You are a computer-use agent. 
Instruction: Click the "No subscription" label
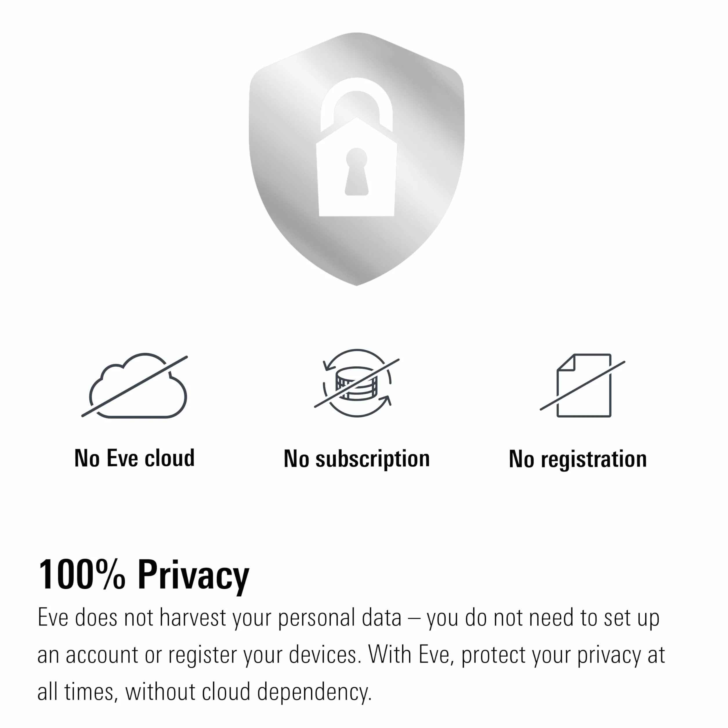point(357,459)
